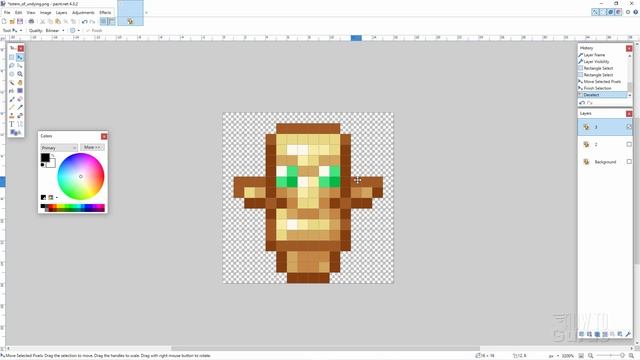Select the Ellipse Select tool
Screen dimensions: 640x360
(12, 74)
